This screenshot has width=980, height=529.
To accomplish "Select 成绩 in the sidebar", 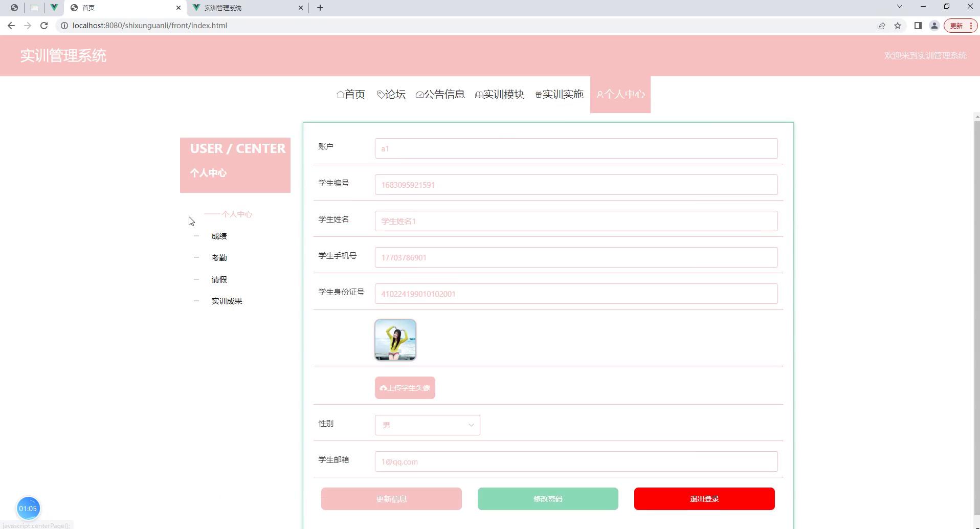I will (x=219, y=236).
